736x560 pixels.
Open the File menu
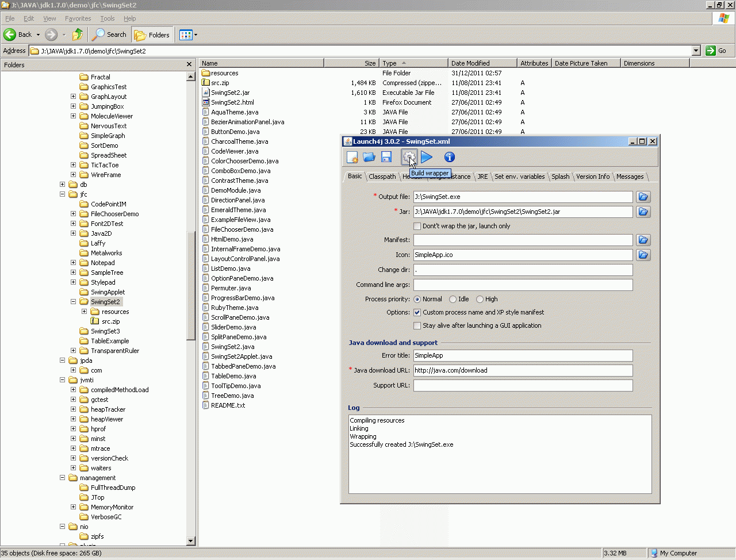tap(10, 18)
